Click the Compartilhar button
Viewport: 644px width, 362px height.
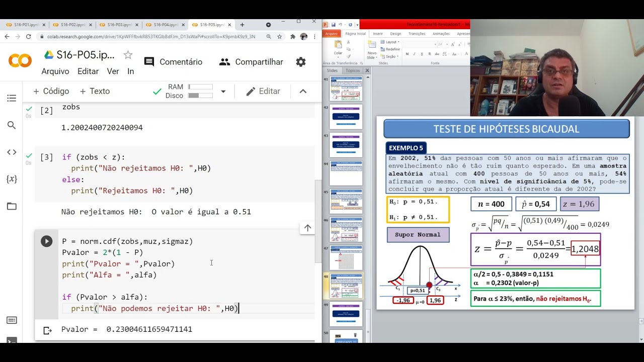click(251, 62)
